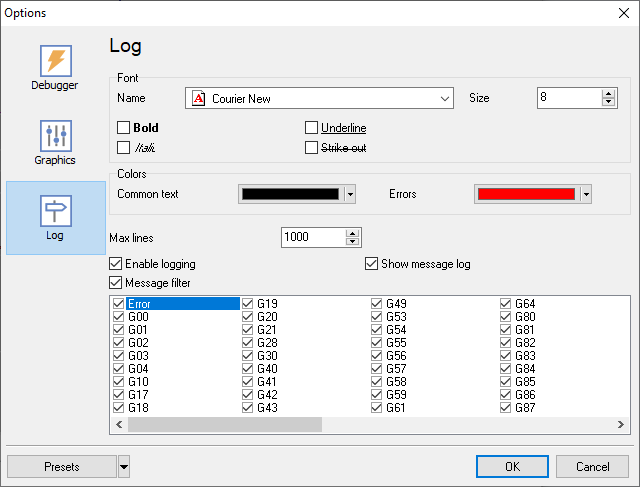Uncheck the G00 filter item
Screen dimensions: 640x487
coord(118,317)
